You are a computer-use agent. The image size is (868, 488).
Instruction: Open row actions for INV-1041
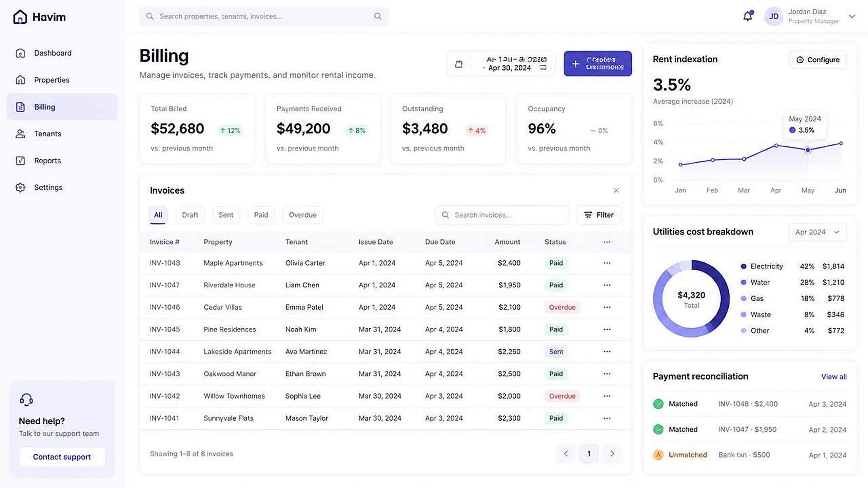pyautogui.click(x=607, y=418)
